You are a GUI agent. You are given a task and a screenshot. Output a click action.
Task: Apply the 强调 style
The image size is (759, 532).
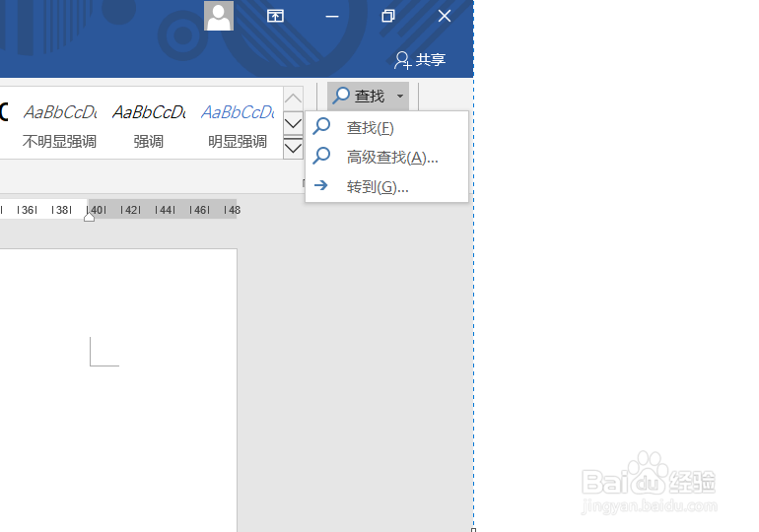tap(149, 124)
